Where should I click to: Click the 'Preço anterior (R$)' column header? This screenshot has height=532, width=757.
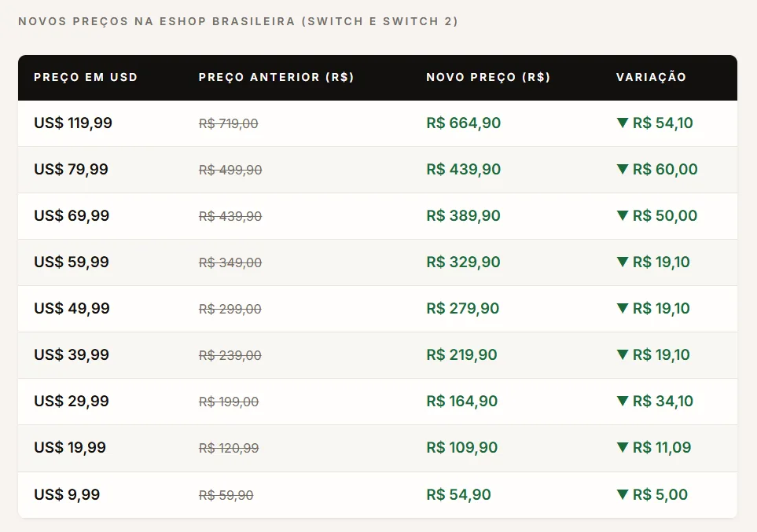tap(276, 77)
